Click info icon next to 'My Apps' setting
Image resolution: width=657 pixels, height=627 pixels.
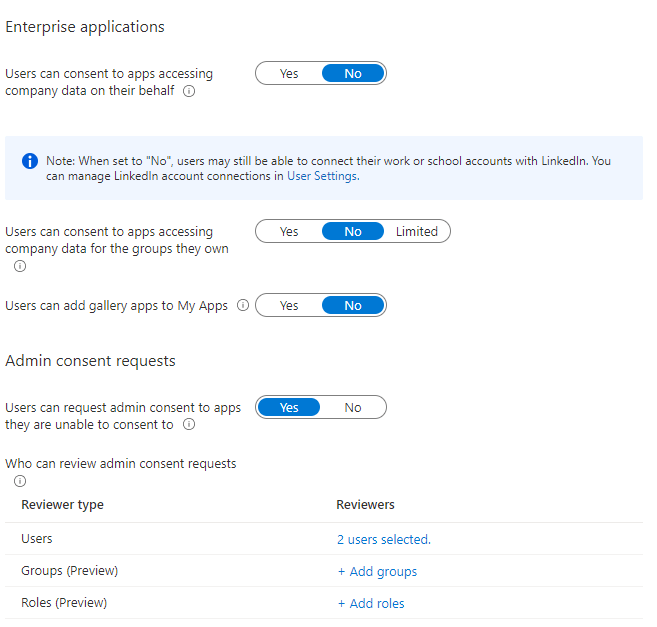point(243,306)
